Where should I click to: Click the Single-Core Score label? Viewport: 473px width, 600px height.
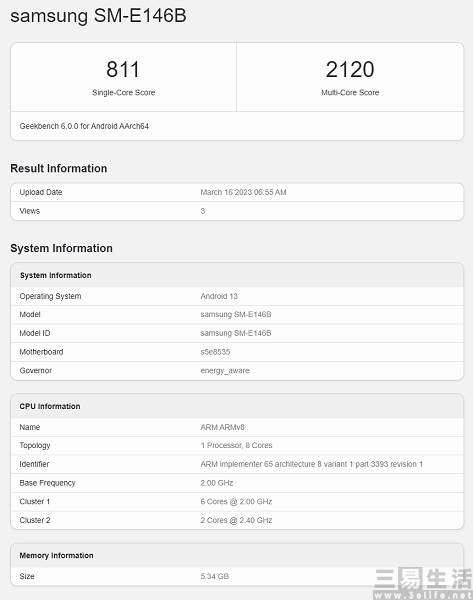click(x=124, y=93)
